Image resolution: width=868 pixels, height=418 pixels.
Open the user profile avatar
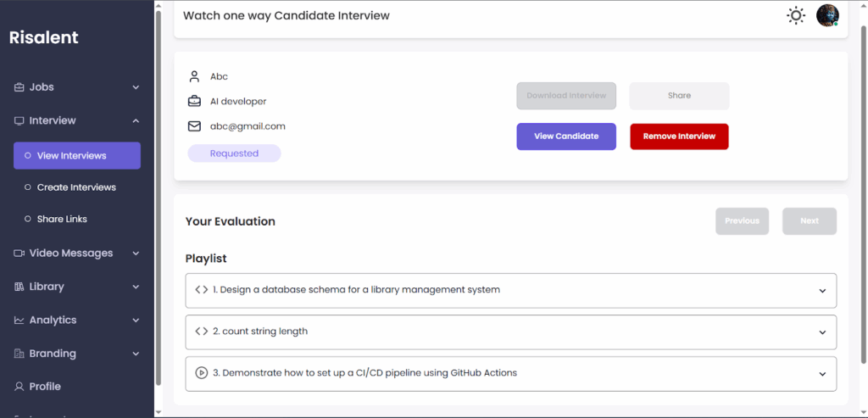(826, 15)
